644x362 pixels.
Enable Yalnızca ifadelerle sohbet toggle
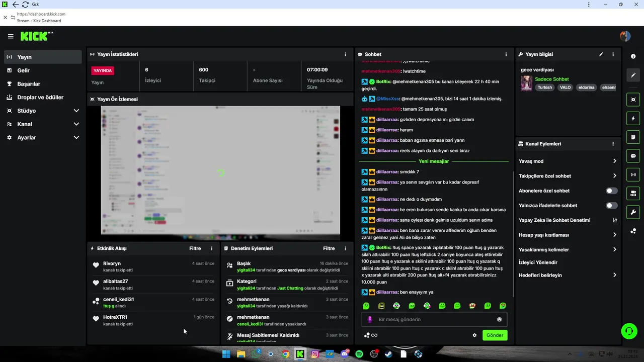[611, 206]
